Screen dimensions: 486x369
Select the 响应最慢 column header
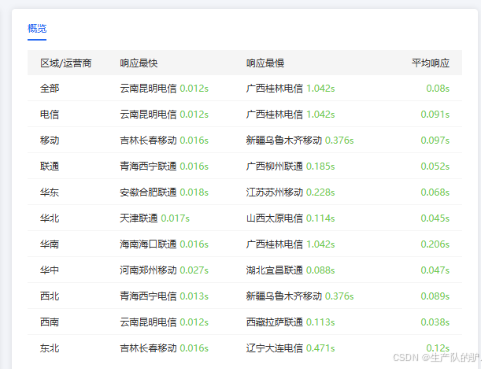(x=265, y=63)
